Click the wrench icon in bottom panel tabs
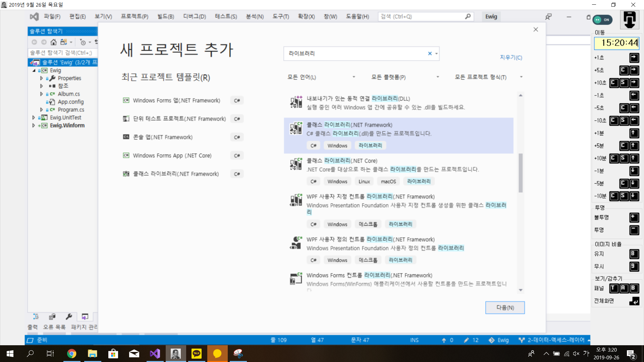Viewport: 644px width, 362px height. pyautogui.click(x=69, y=317)
